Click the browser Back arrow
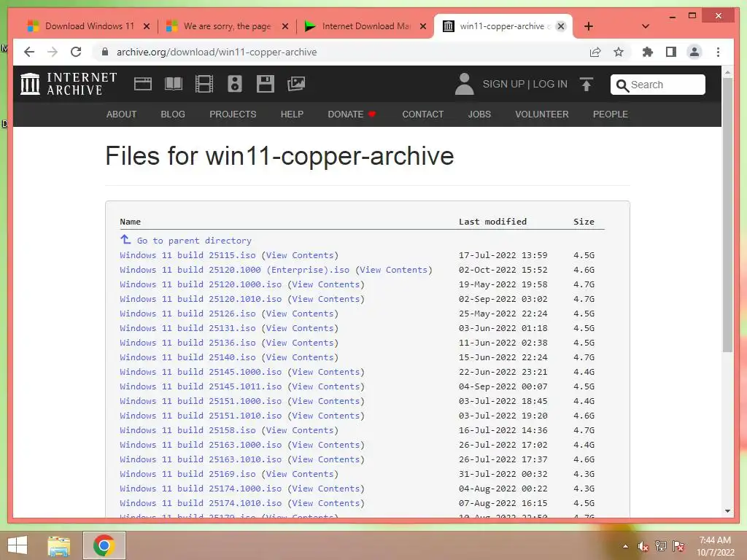Viewport: 747px width, 560px height. [29, 52]
